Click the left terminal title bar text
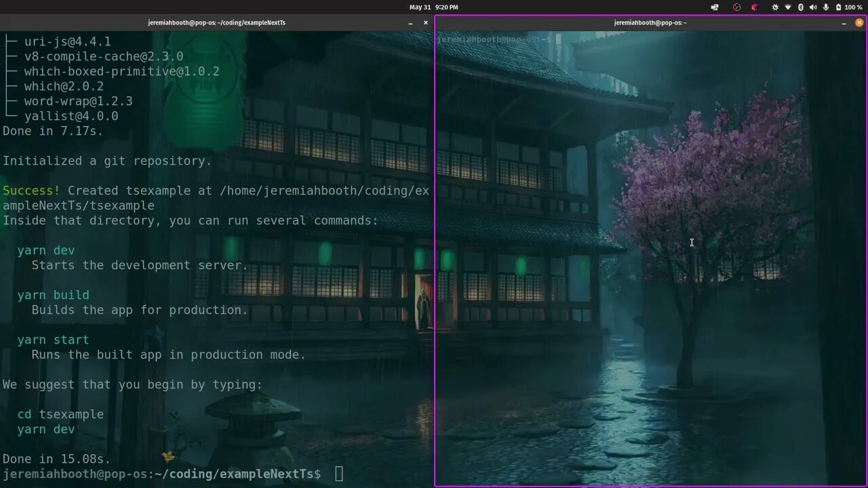The height and width of the screenshot is (488, 868). click(217, 22)
